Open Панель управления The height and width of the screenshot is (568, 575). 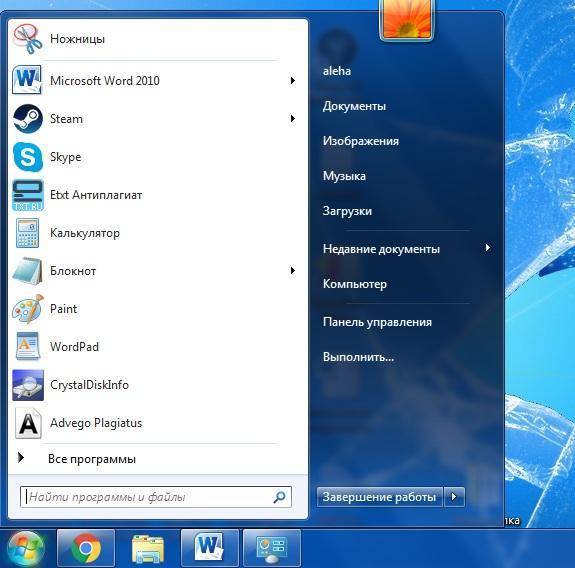tap(377, 322)
